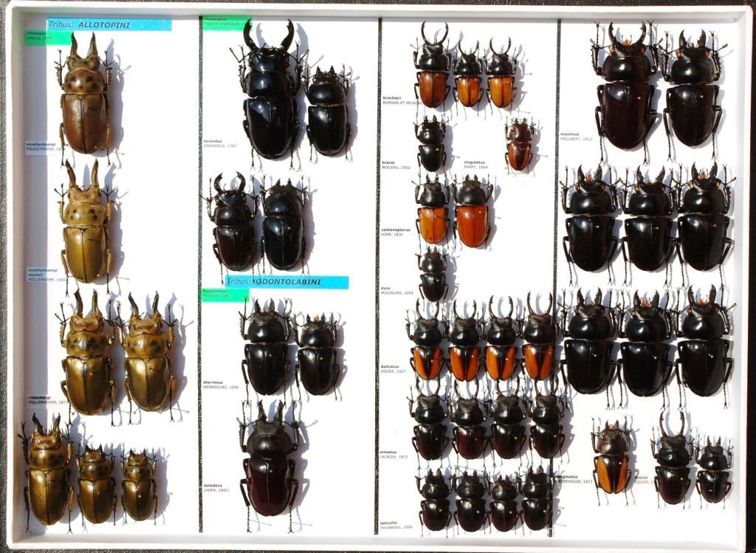Viewport: 756px width, 553px height.
Task: Click the dora species label
Action: [394, 290]
